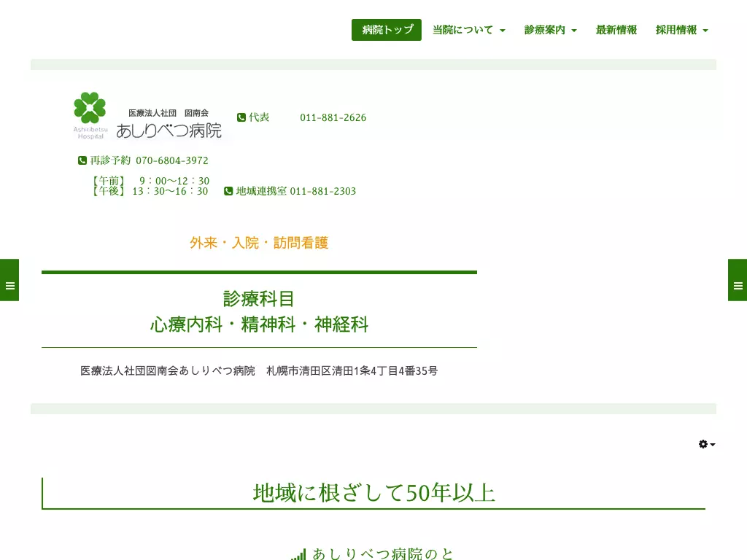Image resolution: width=747 pixels, height=560 pixels.
Task: Click the 【午後】 13:30〜16:30 hours text
Action: pos(149,191)
